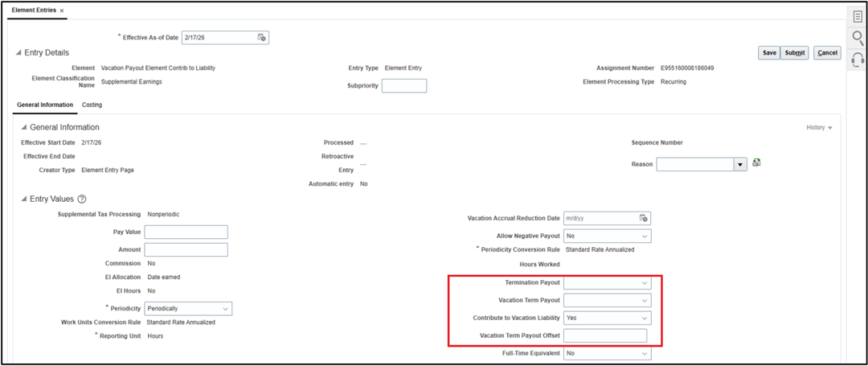Click the Sequence Number label
This screenshot has width=868, height=366.
[657, 142]
